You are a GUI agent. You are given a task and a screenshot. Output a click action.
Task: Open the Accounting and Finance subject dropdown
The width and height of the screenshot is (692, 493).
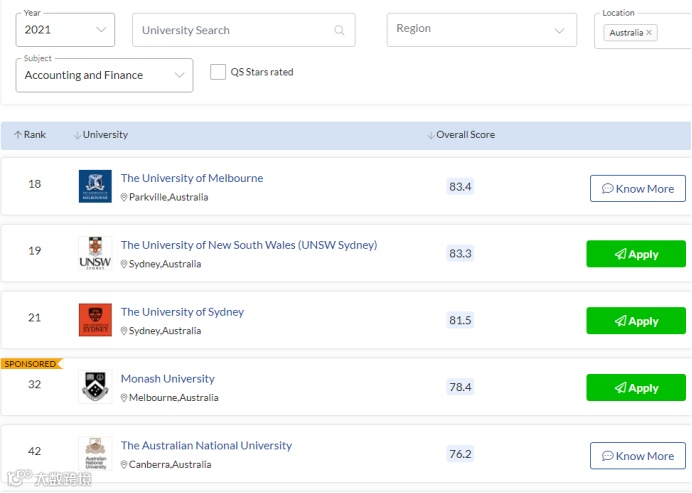(104, 75)
